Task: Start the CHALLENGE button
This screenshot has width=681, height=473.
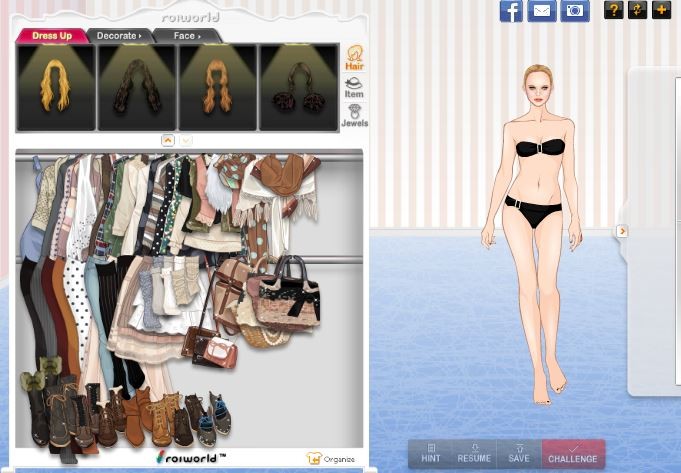Action: [573, 453]
